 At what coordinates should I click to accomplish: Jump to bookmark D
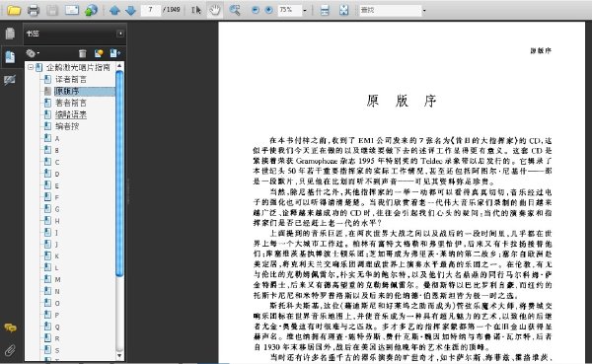[57, 174]
